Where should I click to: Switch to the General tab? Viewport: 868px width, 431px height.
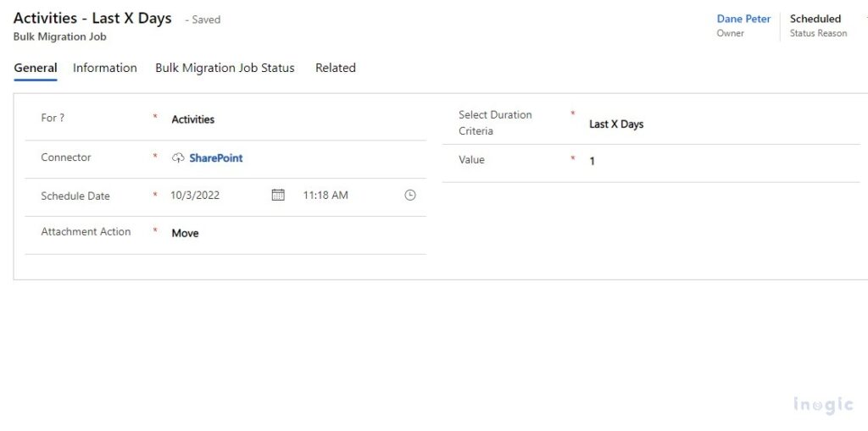click(x=36, y=68)
